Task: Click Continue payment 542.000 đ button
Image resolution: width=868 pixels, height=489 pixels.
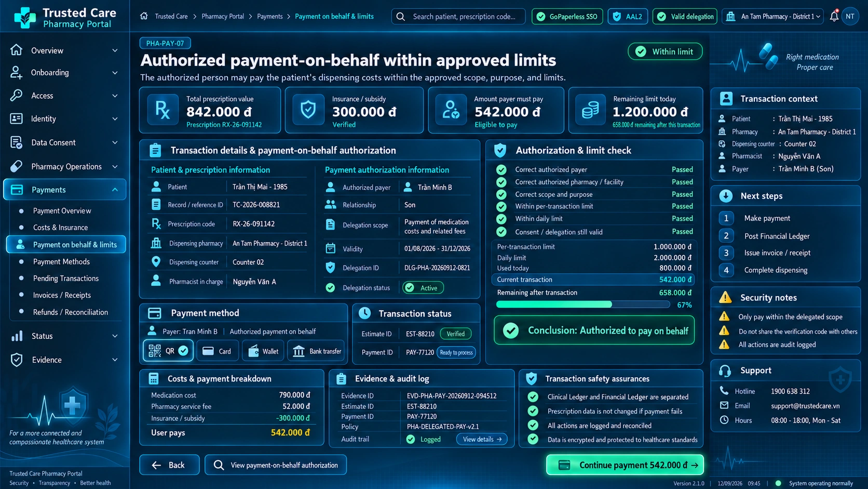Action: [625, 465]
